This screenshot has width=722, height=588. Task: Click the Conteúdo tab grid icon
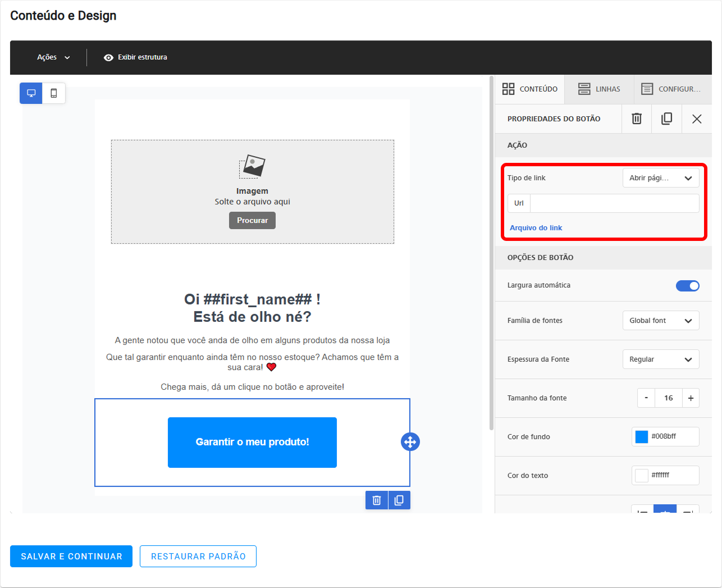(509, 89)
